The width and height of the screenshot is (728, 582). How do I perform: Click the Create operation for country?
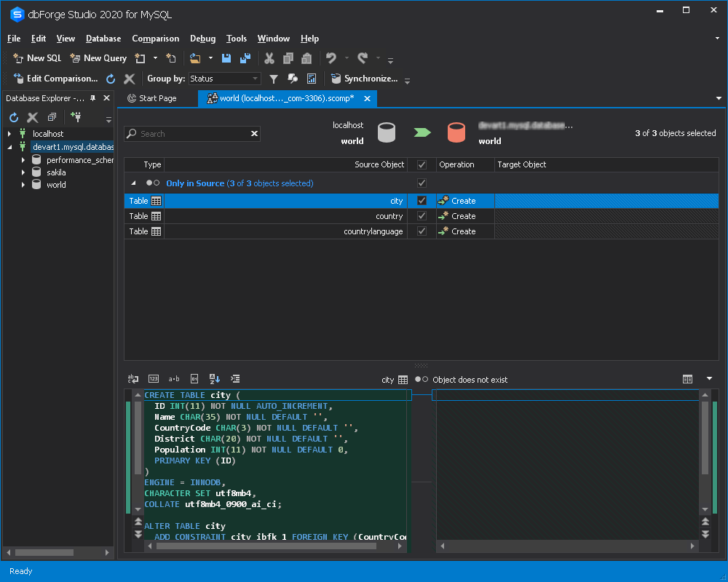coord(457,216)
